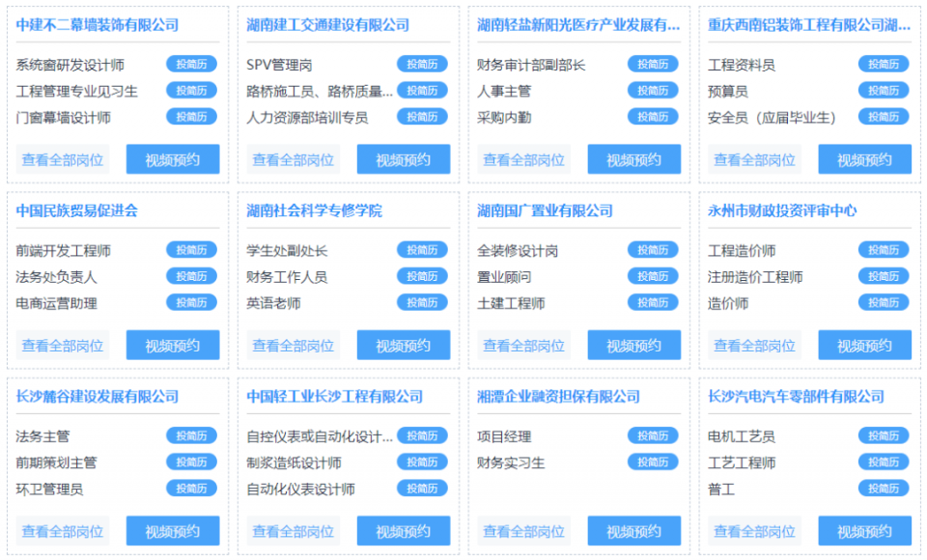This screenshot has width=927, height=560.
Task: Open 中建不二幕墙装饰有限公司 company link
Action: click(98, 25)
